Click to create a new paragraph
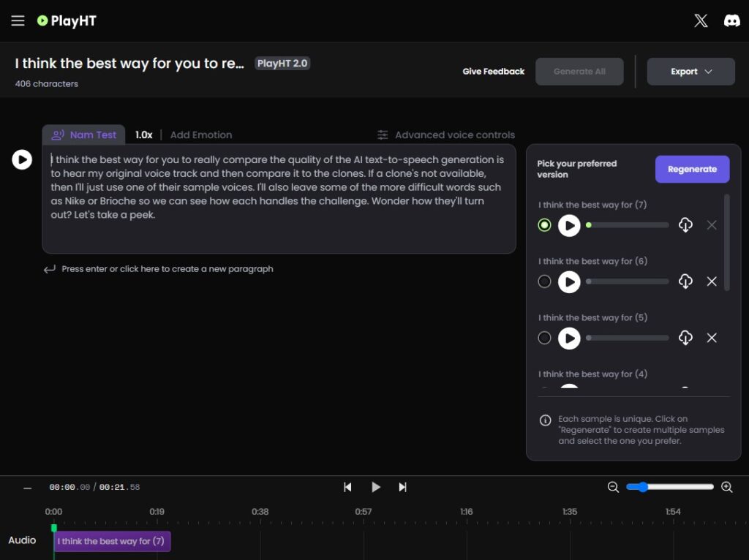The height and width of the screenshot is (560, 749). pos(159,269)
